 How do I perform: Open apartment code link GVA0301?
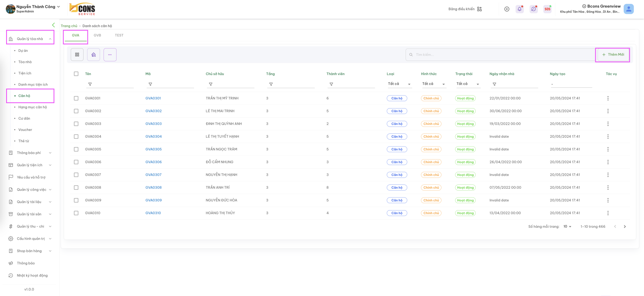(x=153, y=98)
